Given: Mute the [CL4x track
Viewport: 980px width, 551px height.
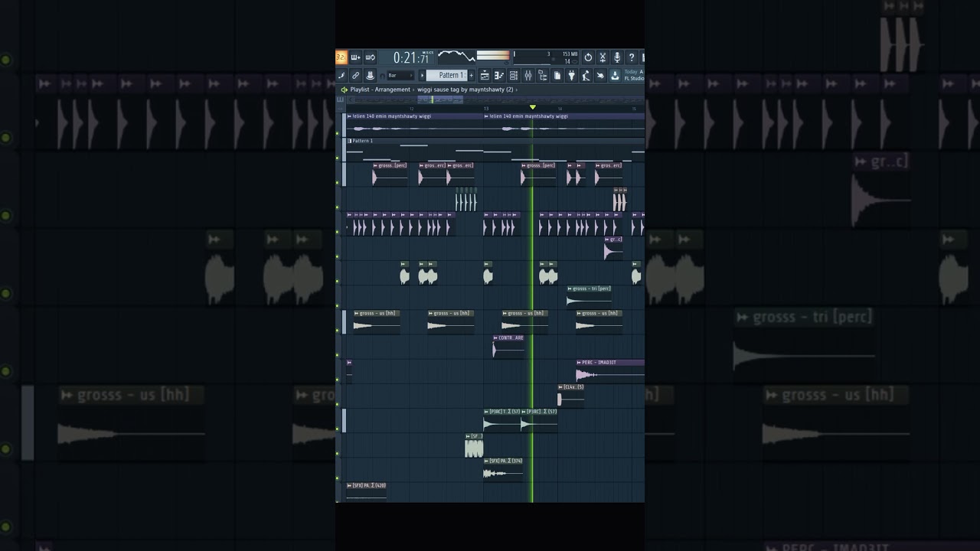Looking at the screenshot, I should 338,403.
